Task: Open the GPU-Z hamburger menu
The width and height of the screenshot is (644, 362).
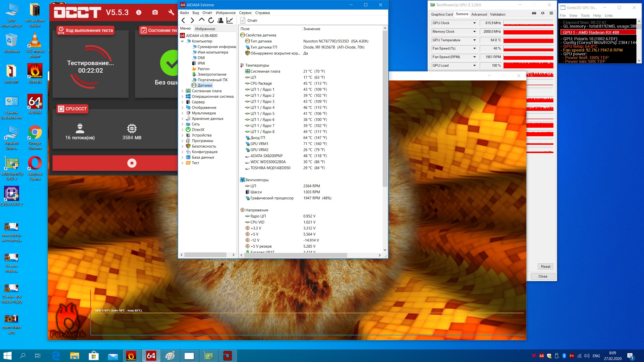Action: point(551,13)
